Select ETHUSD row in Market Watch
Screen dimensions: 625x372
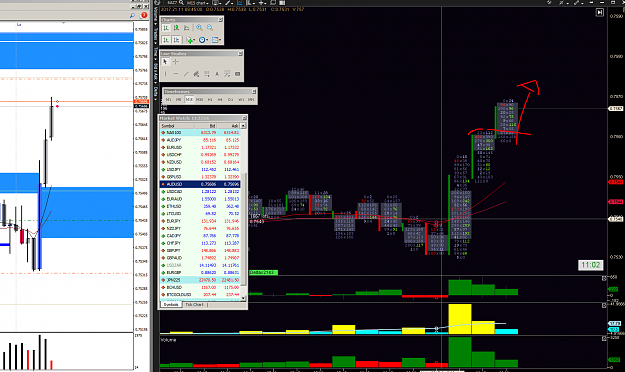(200, 206)
